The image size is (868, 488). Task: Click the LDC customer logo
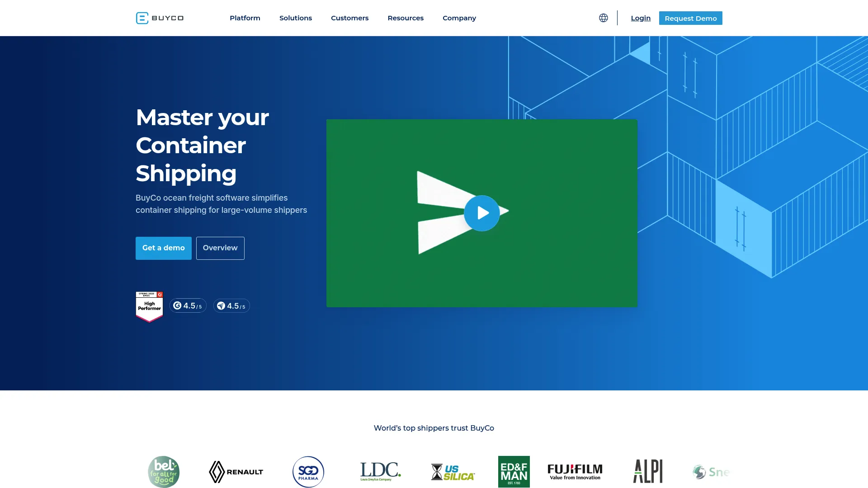[381, 472]
